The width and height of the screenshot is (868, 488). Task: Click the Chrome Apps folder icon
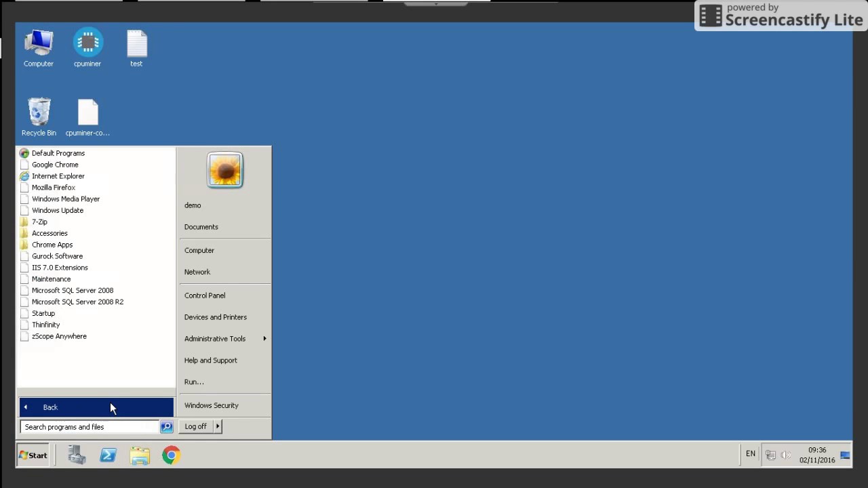[24, 245]
